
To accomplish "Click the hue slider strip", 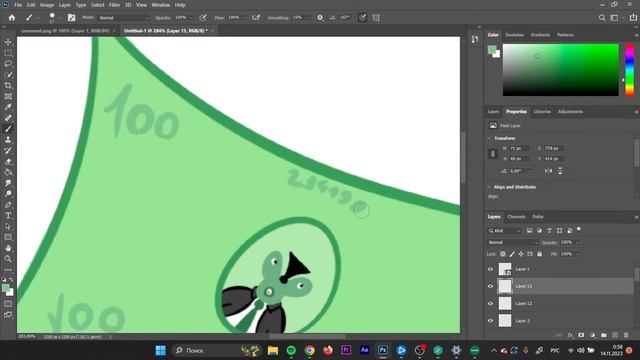I will click(x=630, y=70).
